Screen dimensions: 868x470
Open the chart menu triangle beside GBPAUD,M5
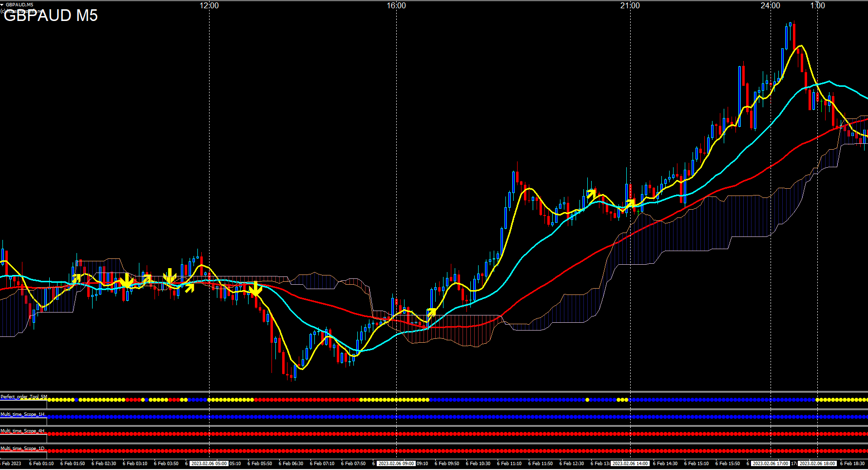pos(2,5)
